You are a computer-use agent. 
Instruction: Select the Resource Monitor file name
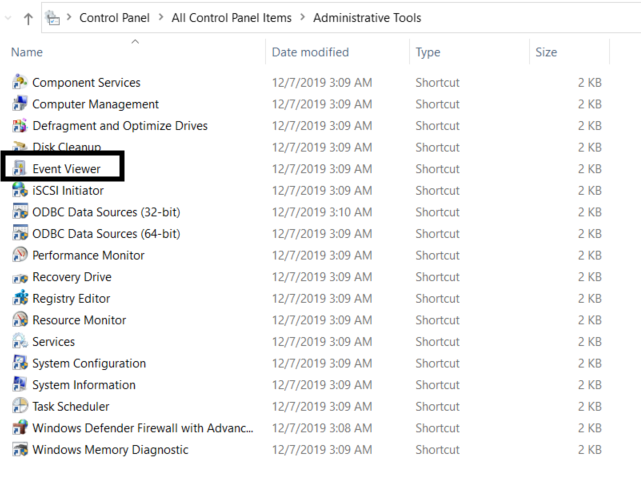click(x=79, y=320)
